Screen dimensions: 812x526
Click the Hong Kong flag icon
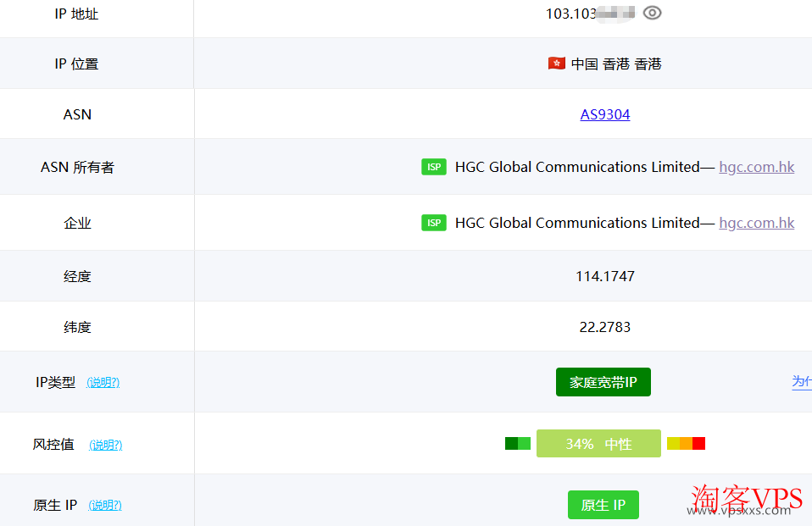click(x=556, y=63)
